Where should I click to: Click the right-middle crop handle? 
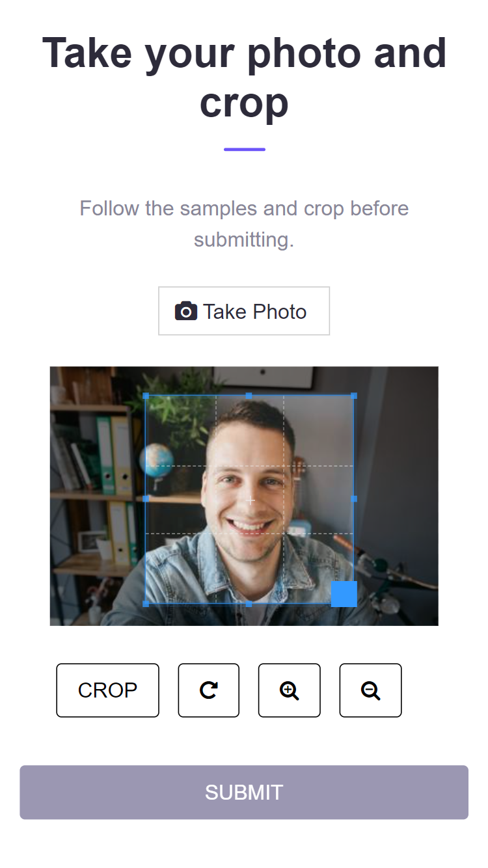pos(354,499)
